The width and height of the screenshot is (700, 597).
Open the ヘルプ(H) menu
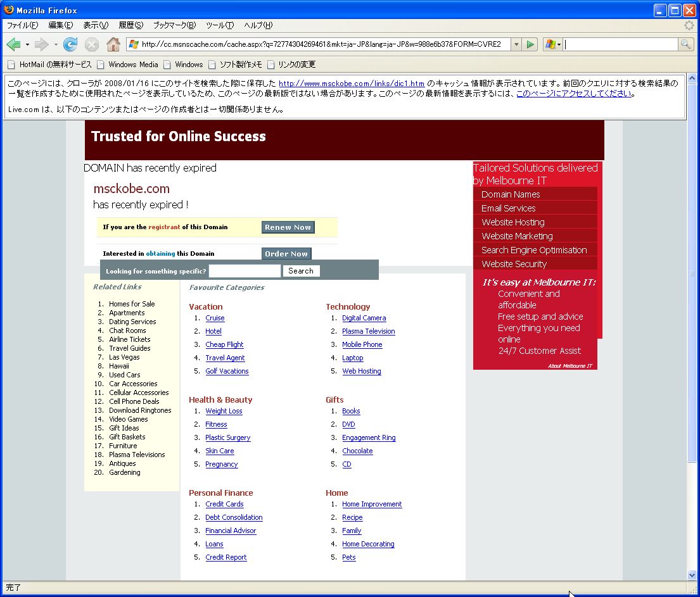tap(258, 25)
